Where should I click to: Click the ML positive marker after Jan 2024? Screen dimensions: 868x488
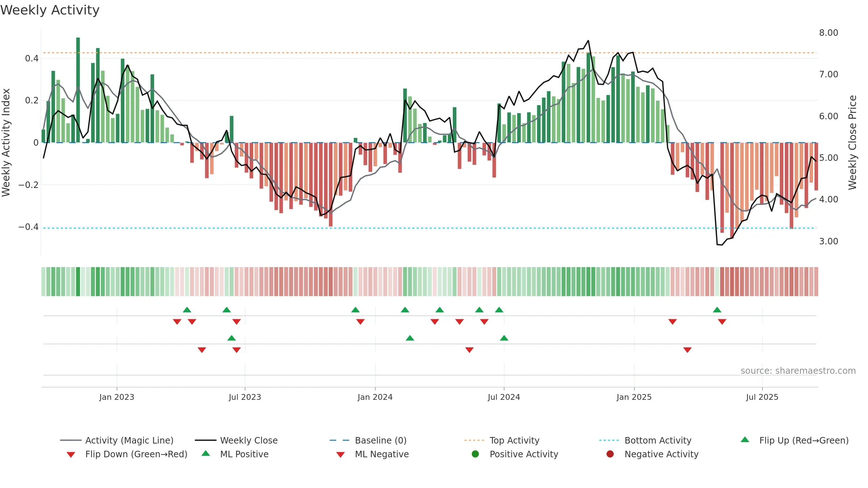point(410,338)
